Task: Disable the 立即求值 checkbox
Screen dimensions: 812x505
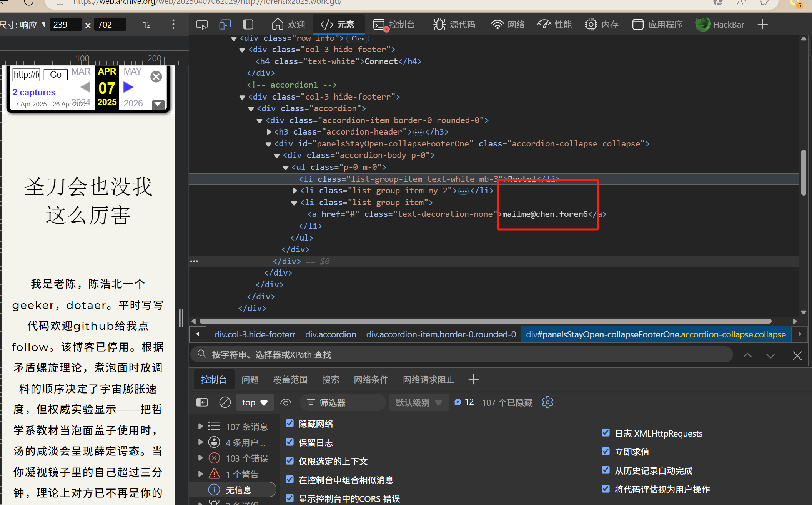Action: coord(606,451)
